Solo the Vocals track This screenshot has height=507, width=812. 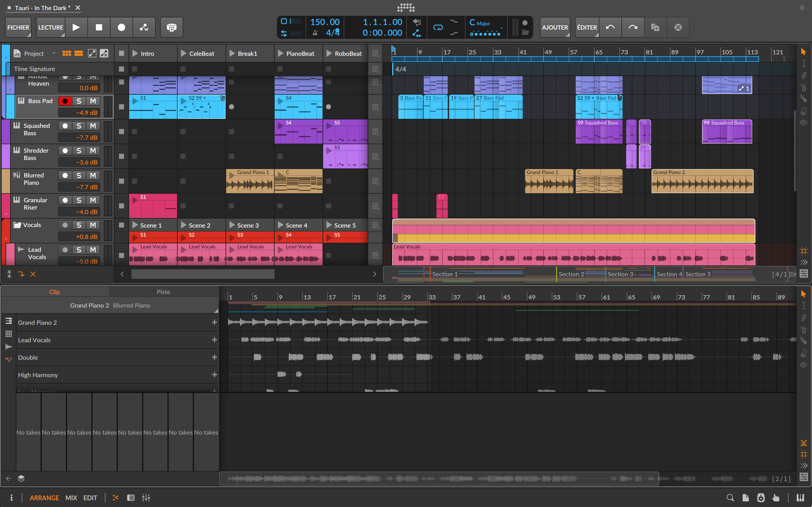coord(79,225)
